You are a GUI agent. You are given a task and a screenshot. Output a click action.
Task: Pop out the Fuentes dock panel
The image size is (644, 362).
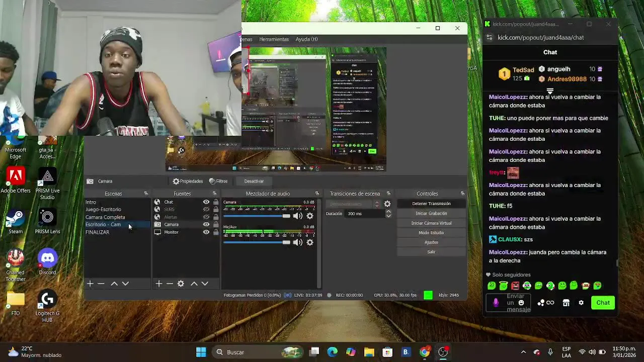coord(214,194)
